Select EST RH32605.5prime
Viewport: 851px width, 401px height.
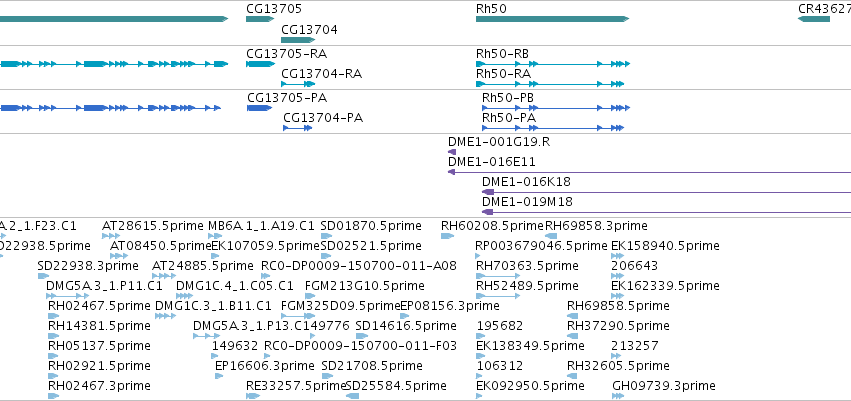pyautogui.click(x=573, y=377)
